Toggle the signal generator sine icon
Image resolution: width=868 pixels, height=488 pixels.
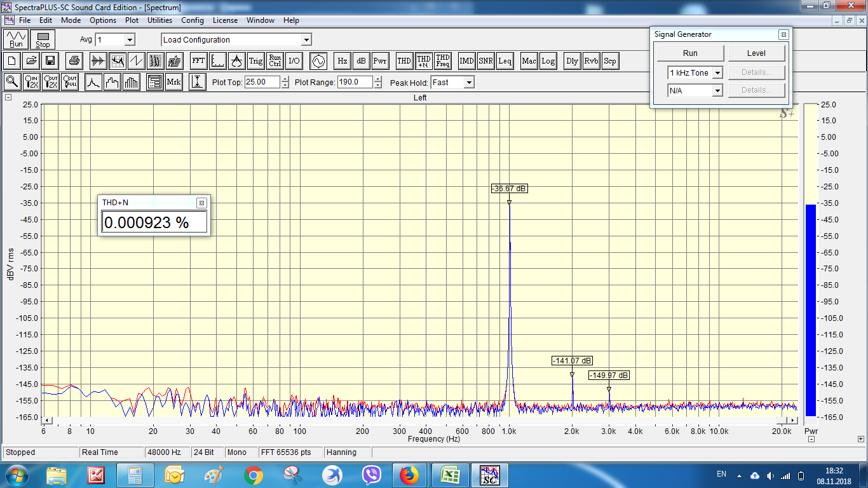317,61
